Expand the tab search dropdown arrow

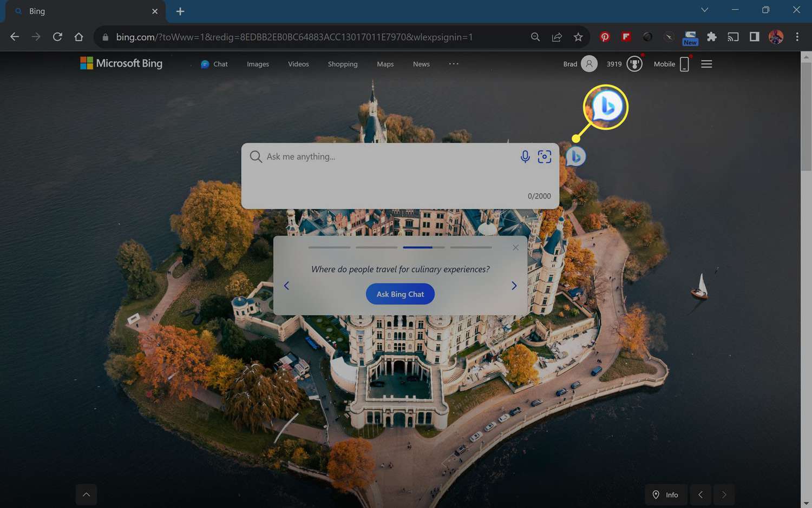[x=704, y=10]
